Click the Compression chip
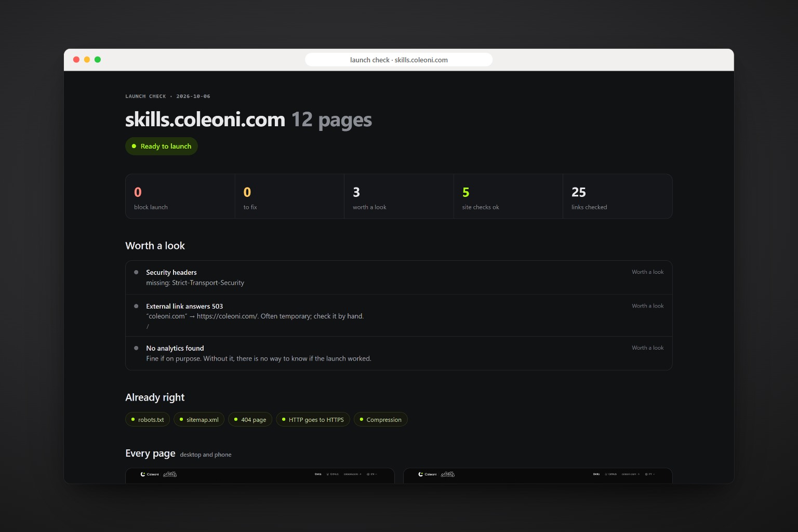This screenshot has height=532, width=798. (x=380, y=419)
